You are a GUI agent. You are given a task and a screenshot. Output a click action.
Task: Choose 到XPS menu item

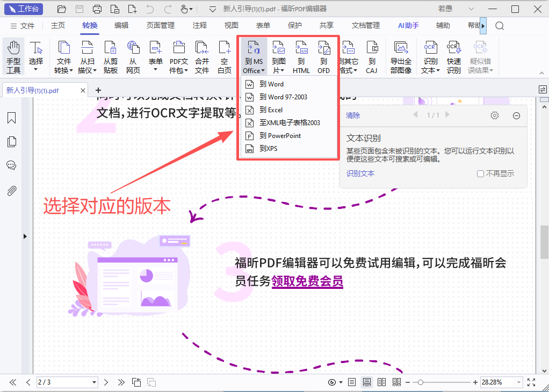289,149
